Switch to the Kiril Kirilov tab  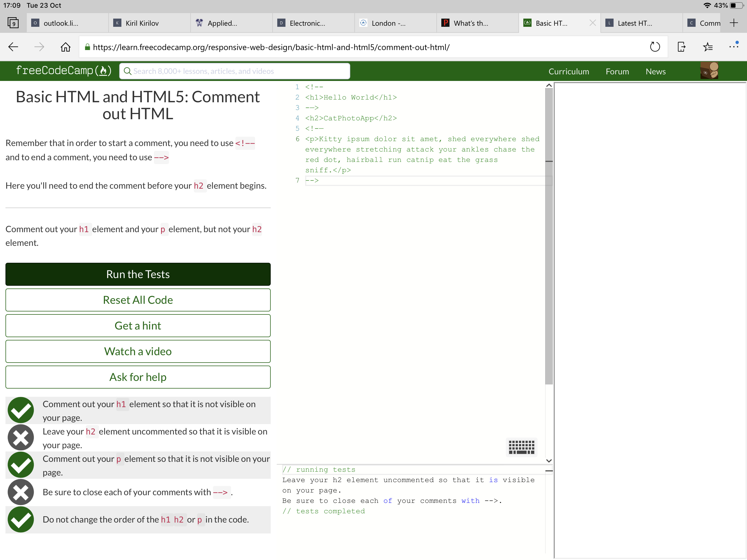click(x=142, y=23)
